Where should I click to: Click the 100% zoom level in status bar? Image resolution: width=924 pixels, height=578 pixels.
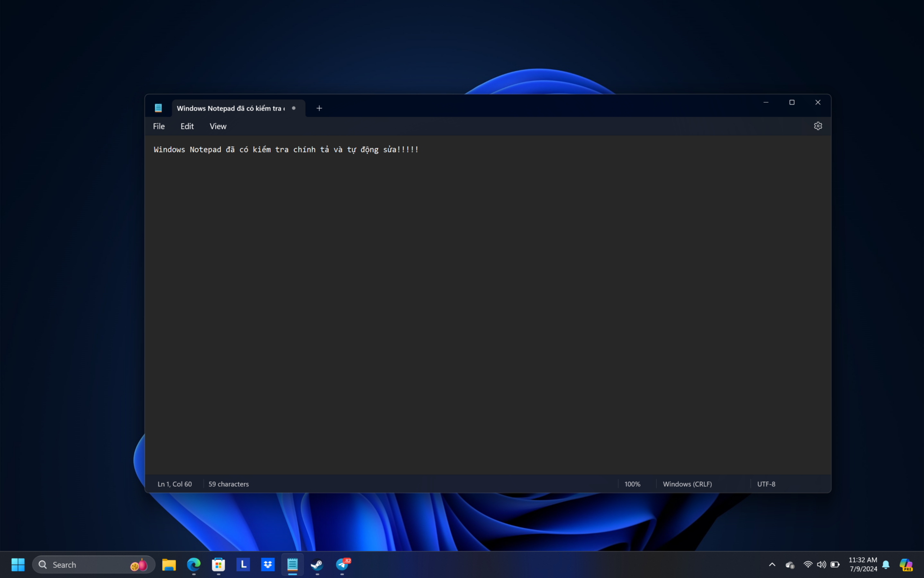click(x=632, y=484)
